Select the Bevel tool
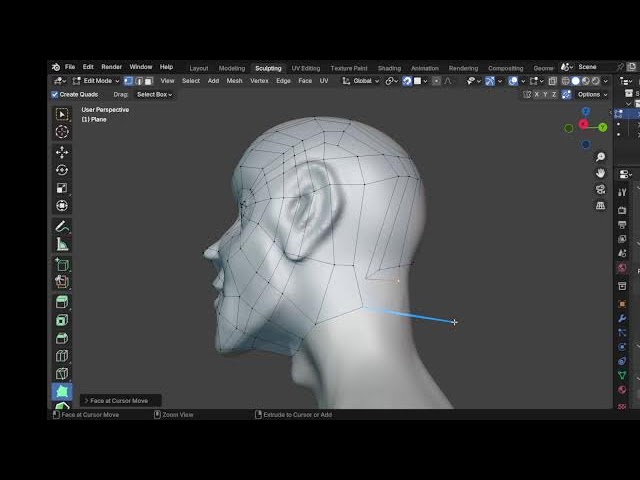Screen dimensions: 640x480 tap(62, 338)
